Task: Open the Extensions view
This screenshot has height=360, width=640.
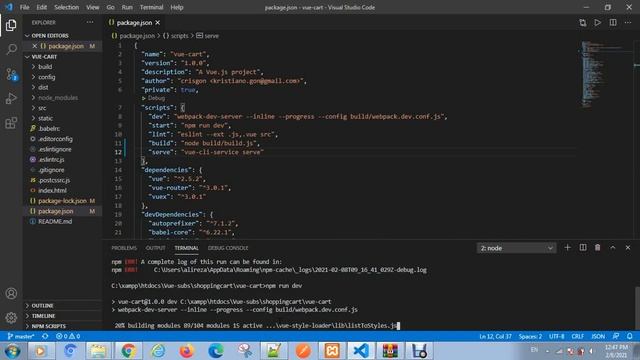Action: point(11,123)
